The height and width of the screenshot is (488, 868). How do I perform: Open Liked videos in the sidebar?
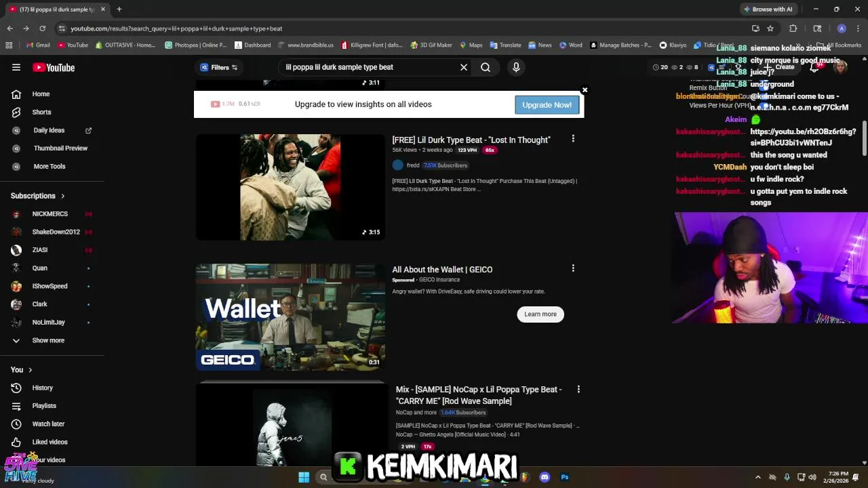(51, 442)
